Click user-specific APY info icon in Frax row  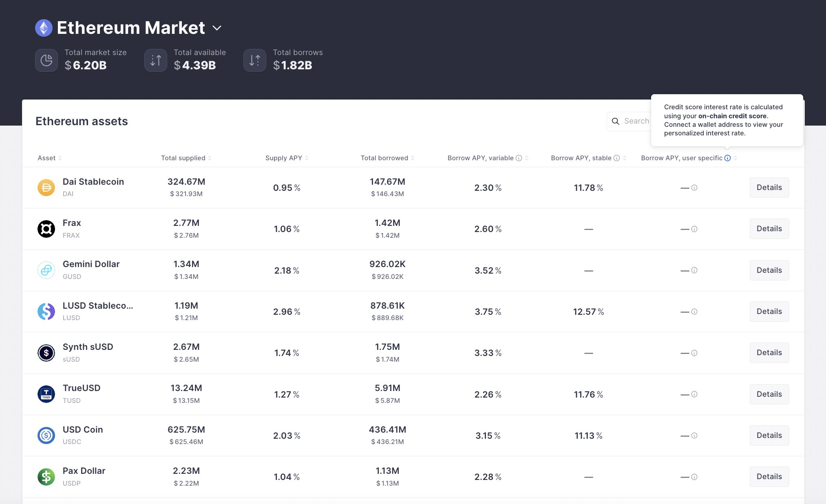pyautogui.click(x=694, y=229)
